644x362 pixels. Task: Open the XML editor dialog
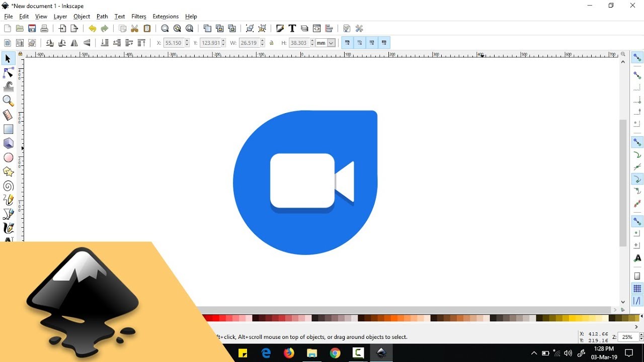[x=317, y=29]
